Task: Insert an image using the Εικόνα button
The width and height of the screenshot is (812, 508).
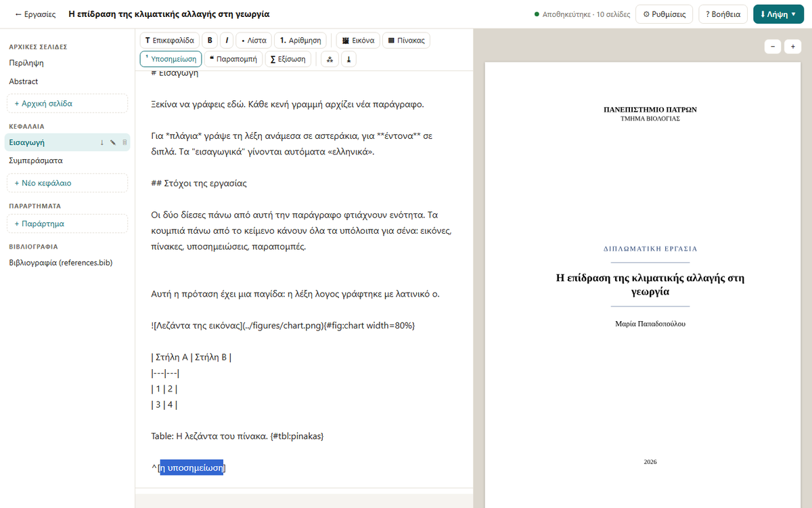Action: click(x=358, y=41)
